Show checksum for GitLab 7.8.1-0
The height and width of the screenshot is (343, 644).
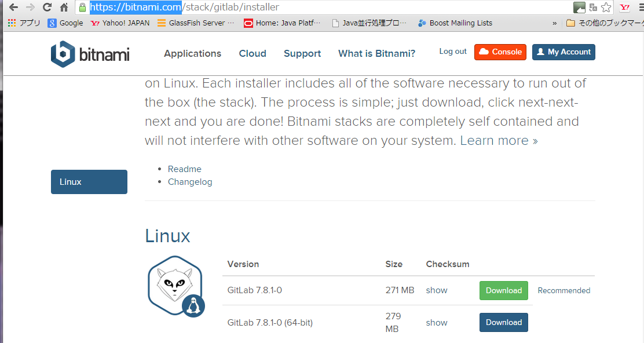coord(437,290)
